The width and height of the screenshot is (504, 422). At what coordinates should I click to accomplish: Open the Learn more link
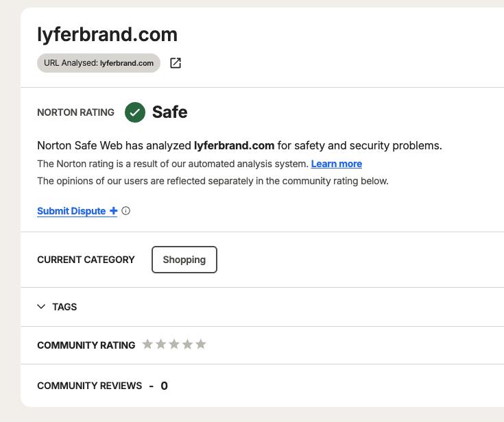(x=337, y=164)
